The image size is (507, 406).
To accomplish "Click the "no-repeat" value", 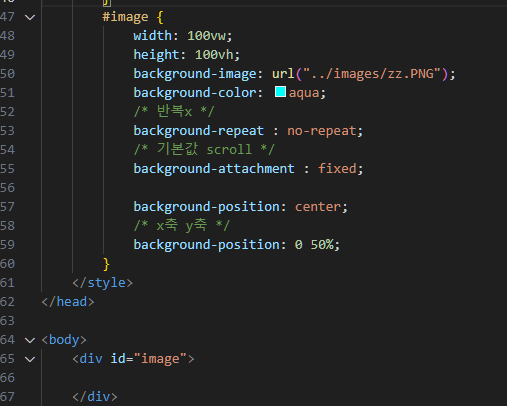I will pos(322,131).
